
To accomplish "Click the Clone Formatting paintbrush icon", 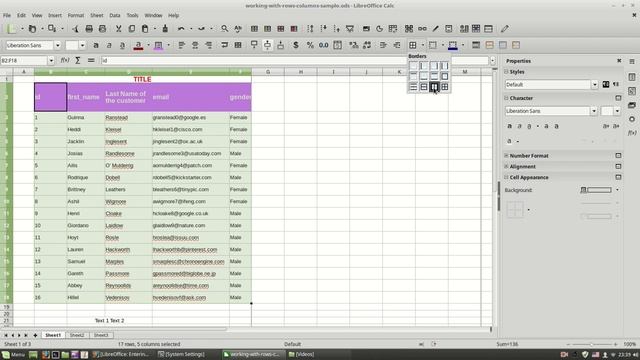I will click(165, 29).
